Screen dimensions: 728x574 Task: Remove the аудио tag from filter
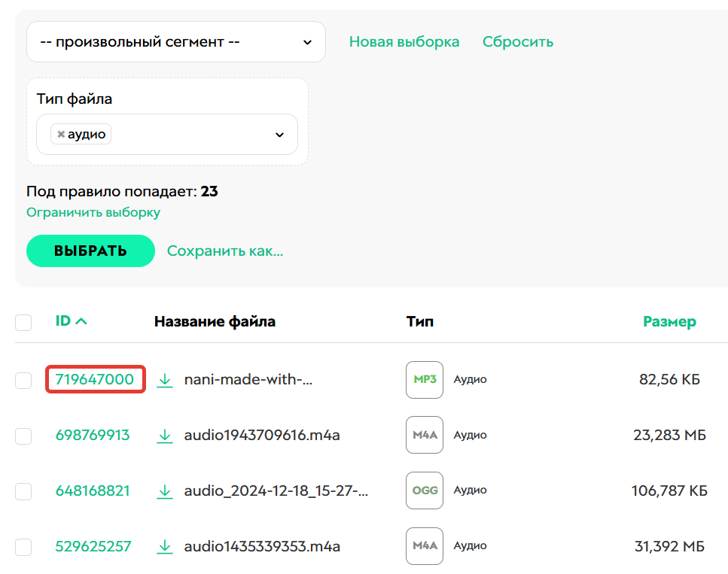coord(60,134)
